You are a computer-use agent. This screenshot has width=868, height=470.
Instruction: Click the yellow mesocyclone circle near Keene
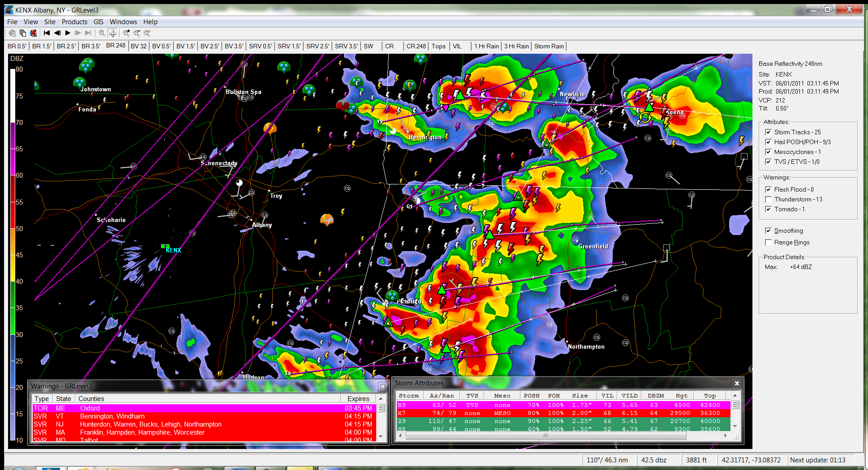coord(645,118)
